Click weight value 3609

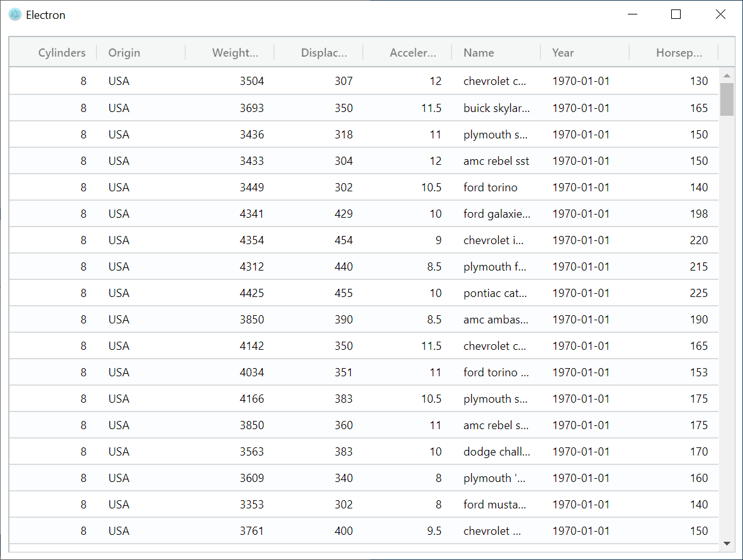pyautogui.click(x=252, y=478)
